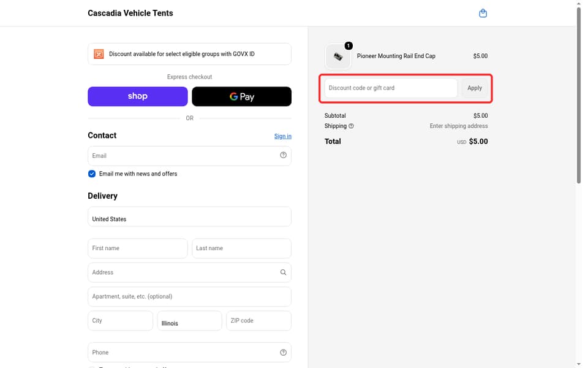
Task: Click the Subtotal label
Action: [x=335, y=116]
